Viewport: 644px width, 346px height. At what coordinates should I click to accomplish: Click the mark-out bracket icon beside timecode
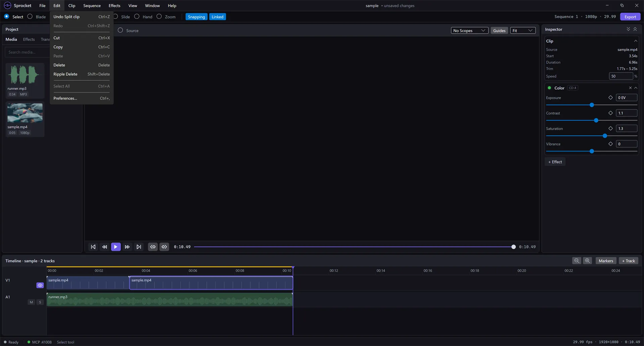point(164,247)
